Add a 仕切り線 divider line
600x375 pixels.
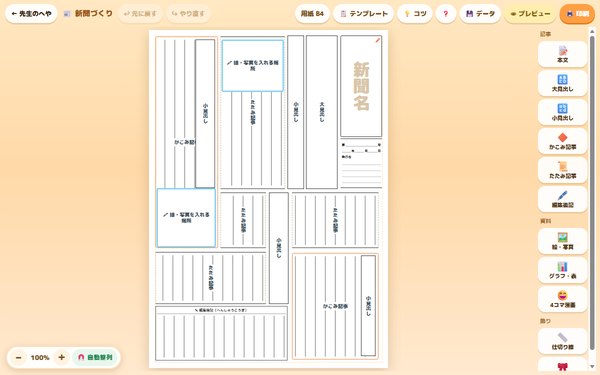coord(562,341)
